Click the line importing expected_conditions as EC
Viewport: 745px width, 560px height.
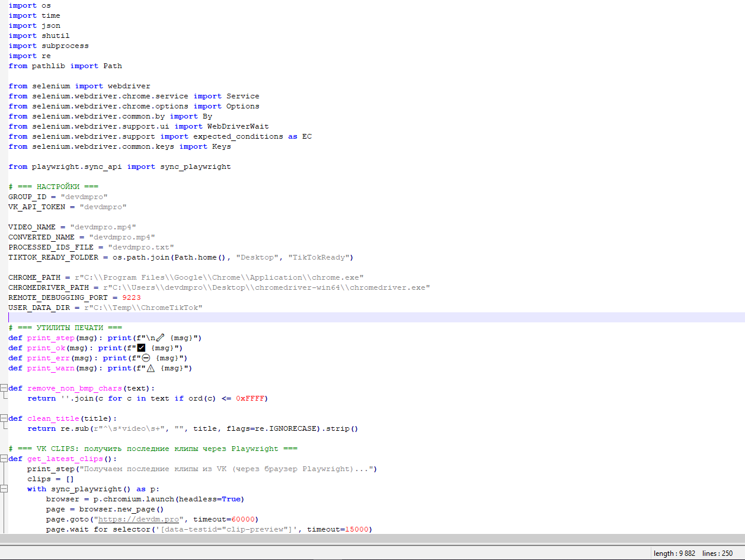(x=160, y=136)
